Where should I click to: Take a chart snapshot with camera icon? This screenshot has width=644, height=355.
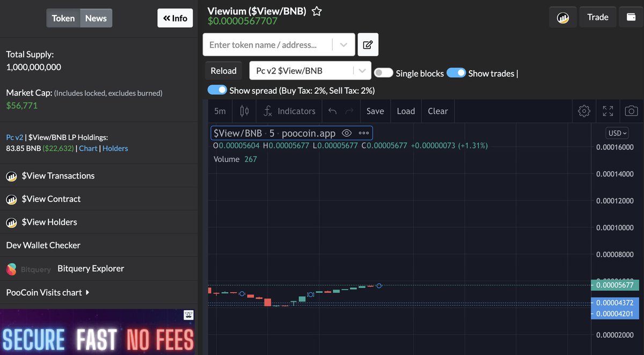(x=632, y=111)
